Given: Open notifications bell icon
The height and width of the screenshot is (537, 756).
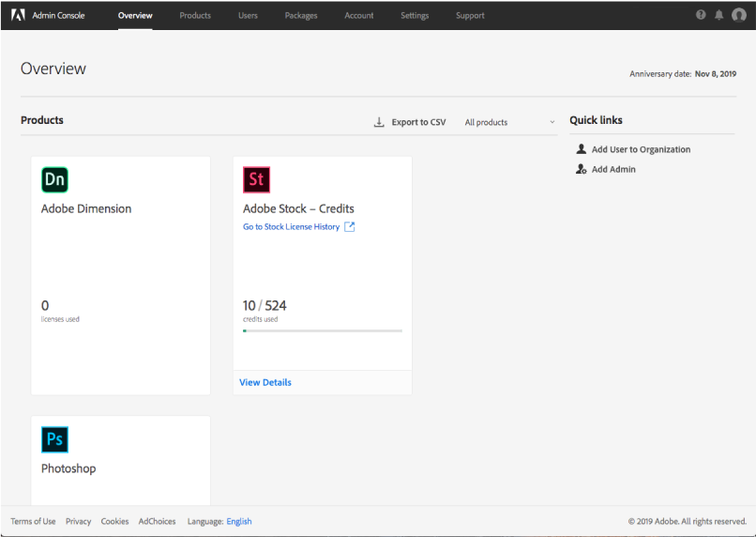Looking at the screenshot, I should (x=718, y=15).
